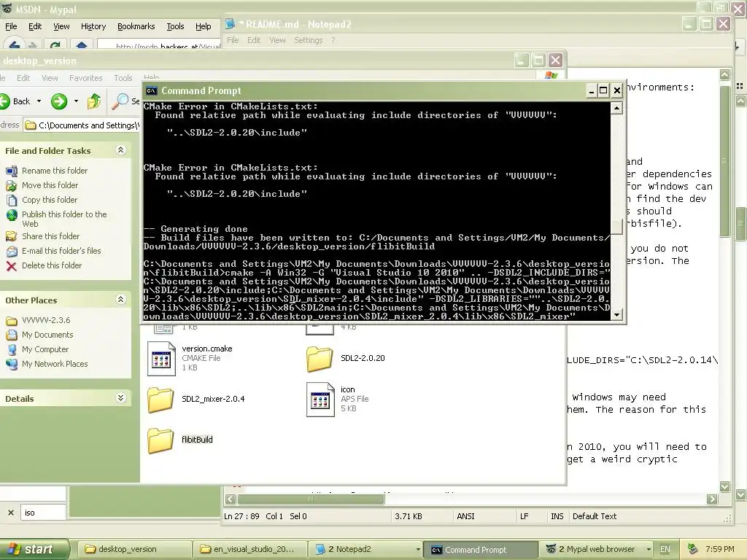
Task: Collapse the Other Places panel
Action: click(x=120, y=300)
